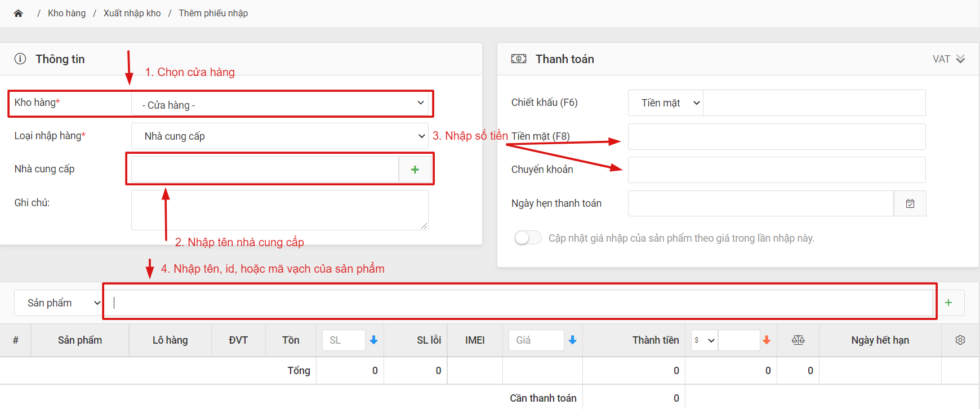Image resolution: width=980 pixels, height=409 pixels.
Task: Open Sản phẩm search type dropdown
Action: pos(59,303)
